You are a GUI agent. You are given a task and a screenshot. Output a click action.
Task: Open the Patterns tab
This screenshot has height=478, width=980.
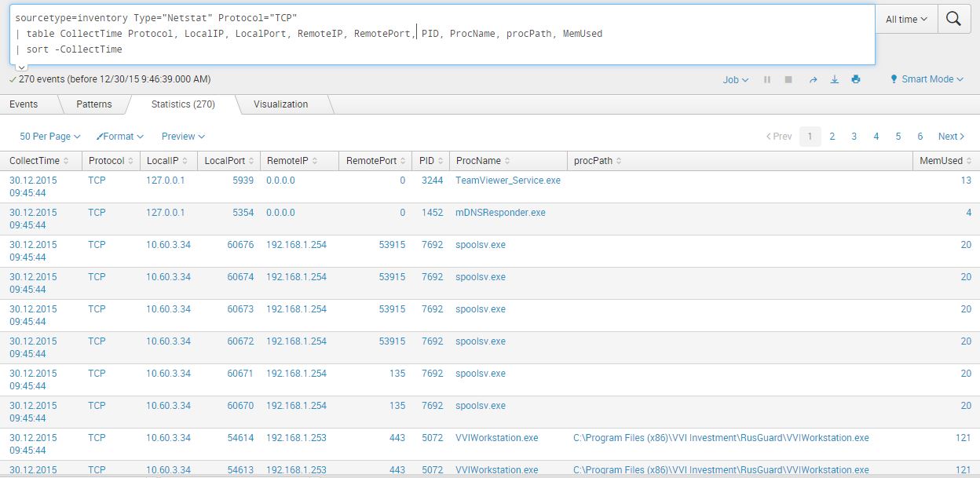93,104
